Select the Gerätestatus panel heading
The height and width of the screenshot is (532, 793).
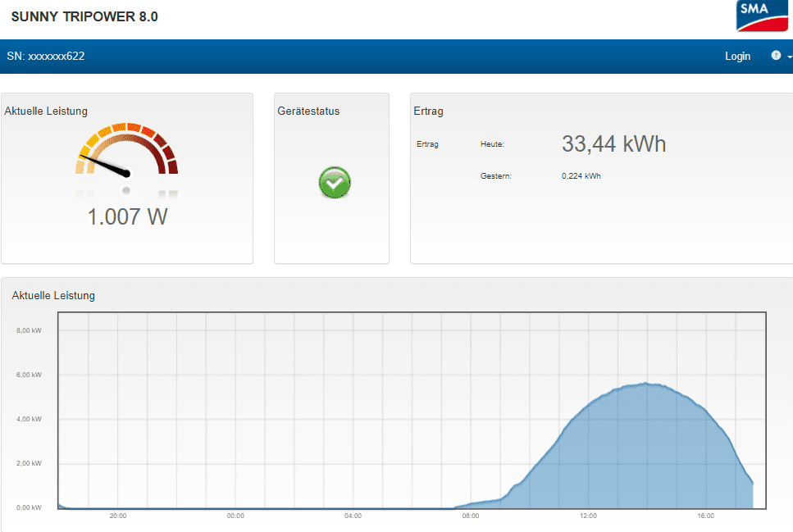(308, 111)
